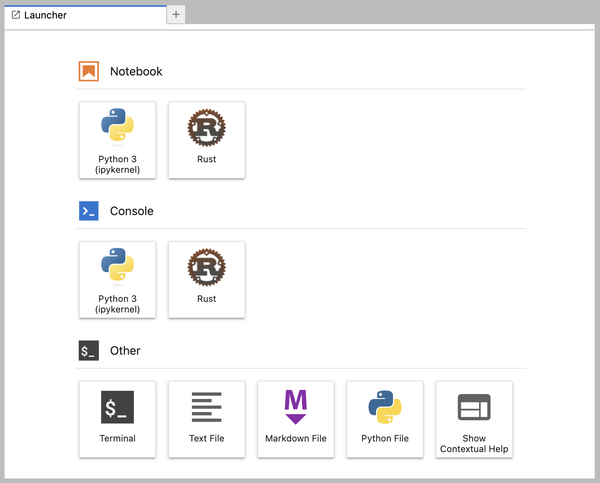600x483 pixels.
Task: Click the Console section heading text
Action: coord(132,211)
